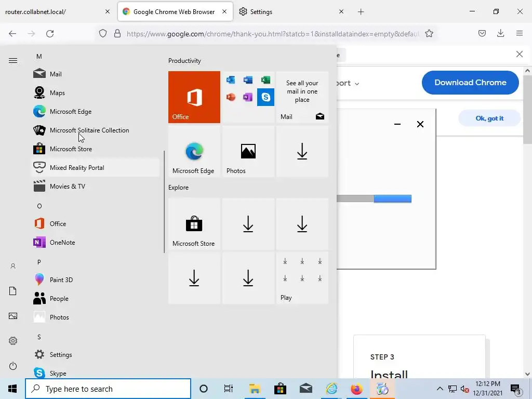Open Office in the app list
The image size is (532, 399).
[x=95, y=223]
